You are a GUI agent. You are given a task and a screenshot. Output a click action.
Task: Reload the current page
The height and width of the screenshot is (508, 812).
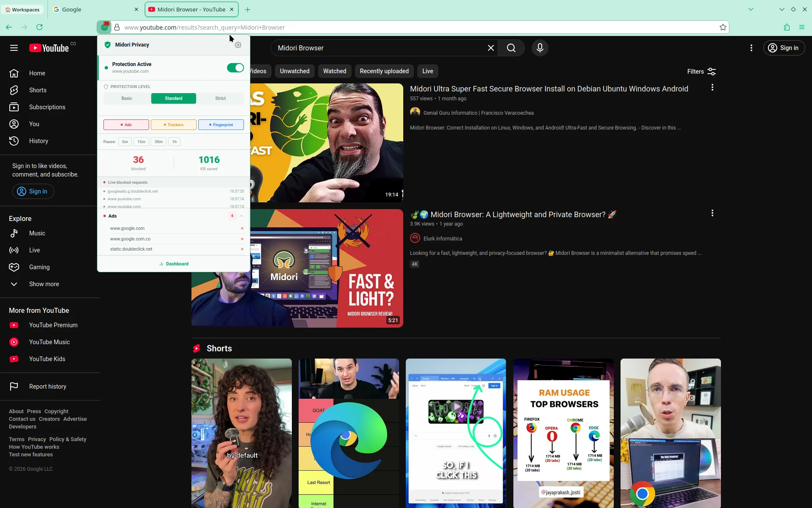pos(39,27)
